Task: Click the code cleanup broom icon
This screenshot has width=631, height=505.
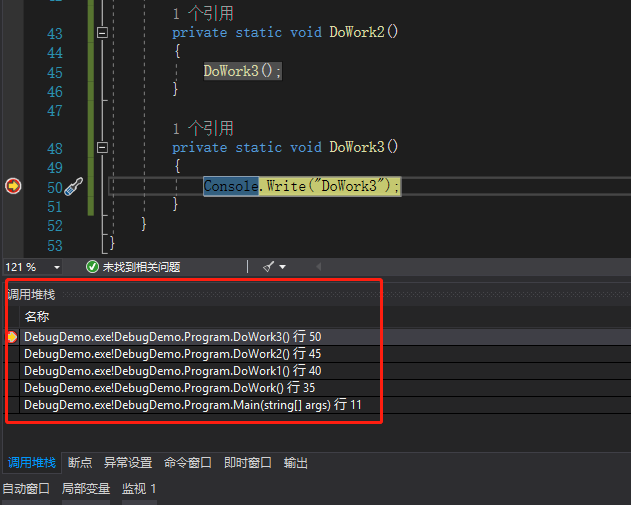Action: pyautogui.click(x=268, y=267)
